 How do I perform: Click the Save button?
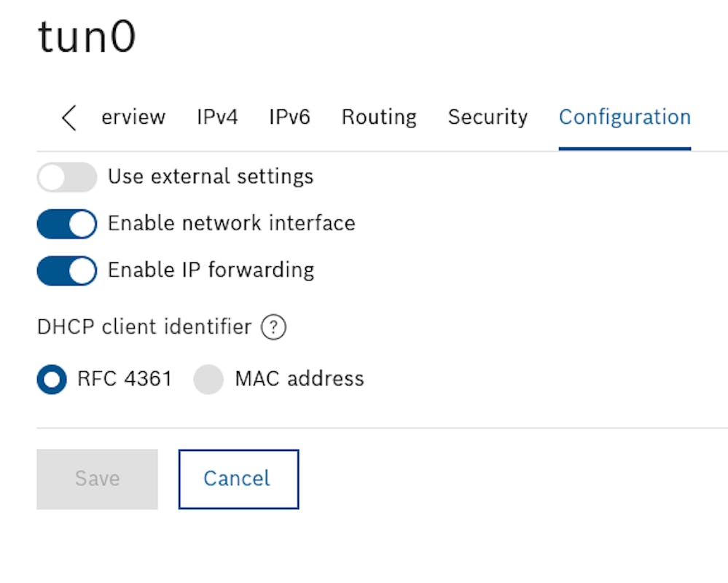pos(97,479)
